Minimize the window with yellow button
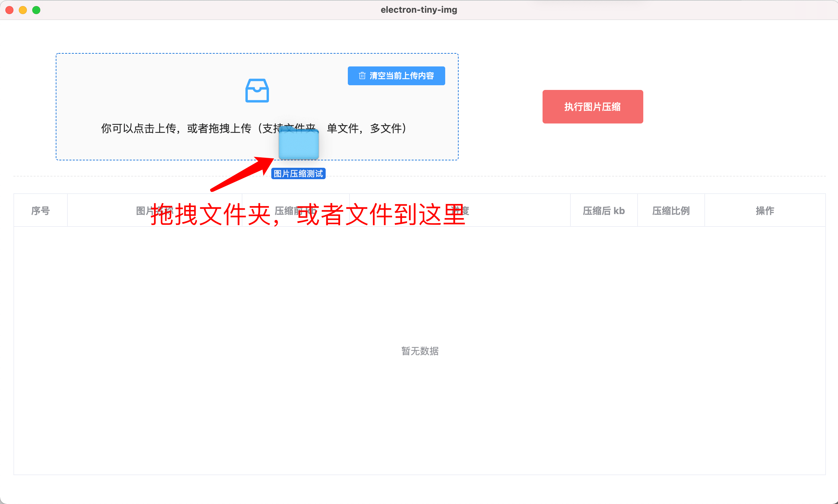Image resolution: width=838 pixels, height=504 pixels. coord(23,10)
